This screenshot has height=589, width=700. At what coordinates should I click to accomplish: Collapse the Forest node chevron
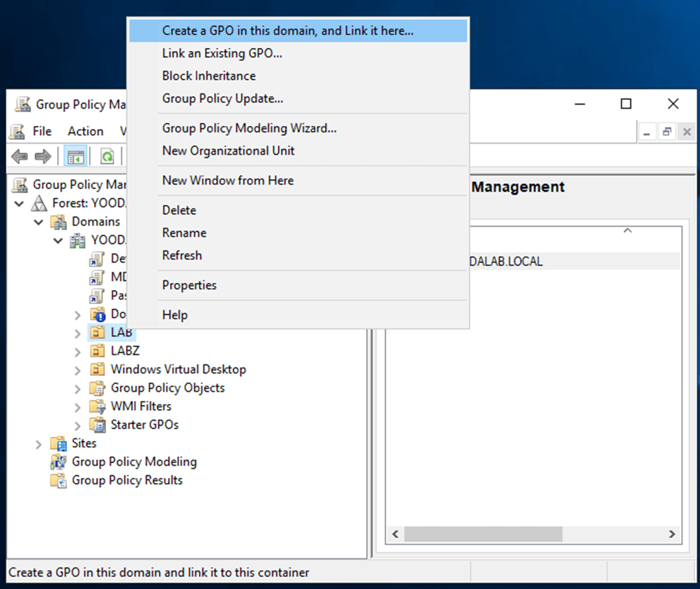[x=20, y=204]
